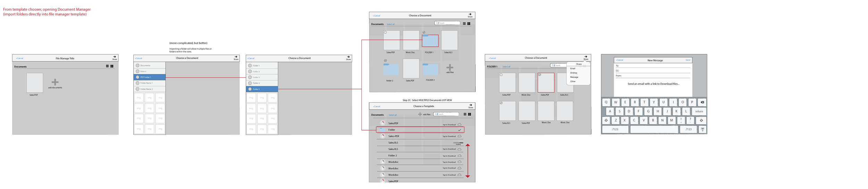868x189 pixels.
Task: Cancel the New Message screen
Action: point(620,60)
